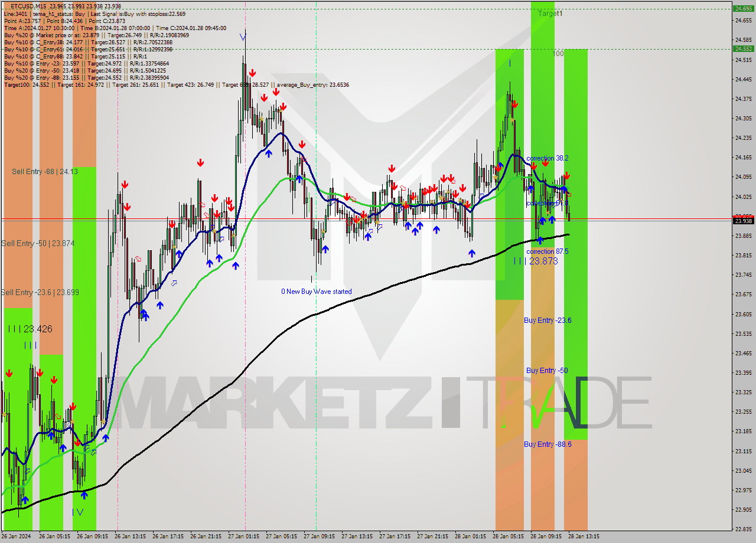Click the 'Buy Entry -50' label
The width and height of the screenshot is (756, 543).
[547, 370]
